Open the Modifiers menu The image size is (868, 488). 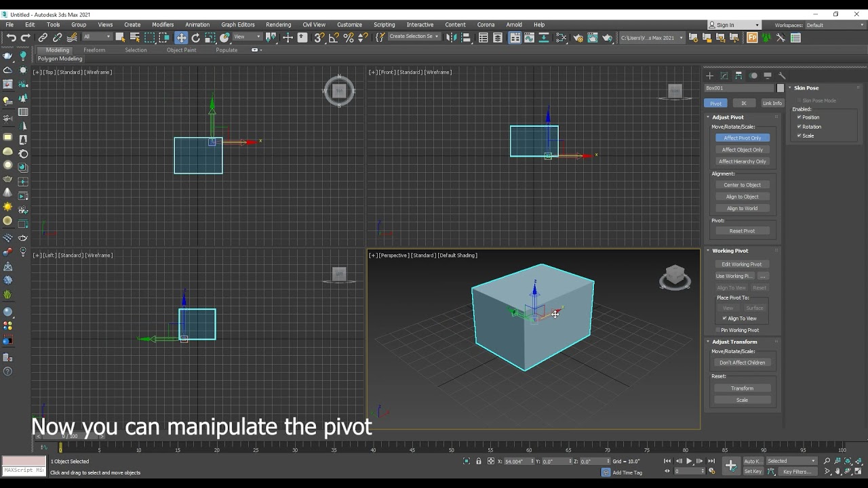pyautogui.click(x=163, y=25)
